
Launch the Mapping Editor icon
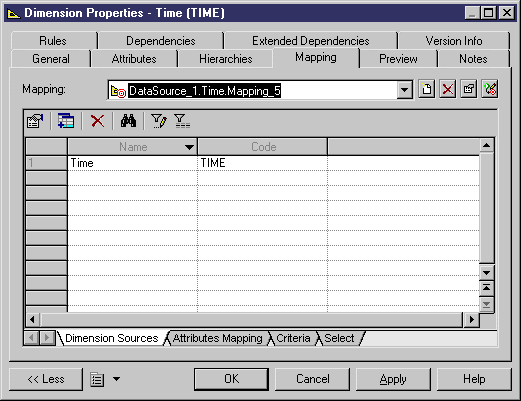pyautogui.click(x=490, y=89)
